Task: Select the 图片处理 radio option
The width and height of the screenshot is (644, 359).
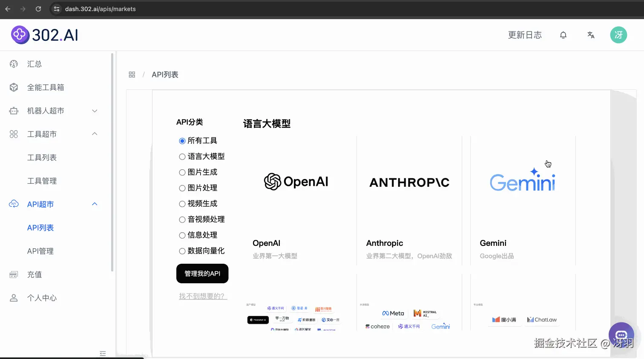Action: pos(182,188)
